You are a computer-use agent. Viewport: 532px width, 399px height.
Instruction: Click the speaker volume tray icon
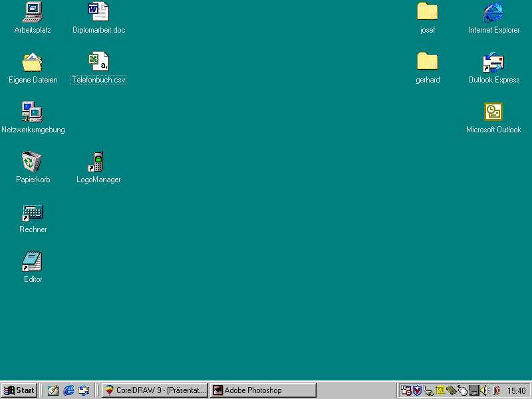(x=485, y=390)
